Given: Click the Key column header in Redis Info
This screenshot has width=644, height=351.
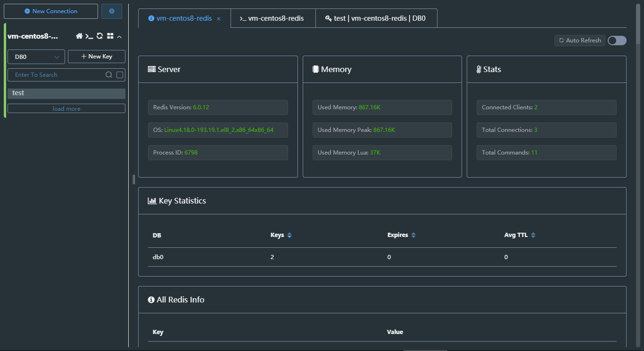Looking at the screenshot, I should pyautogui.click(x=158, y=332).
